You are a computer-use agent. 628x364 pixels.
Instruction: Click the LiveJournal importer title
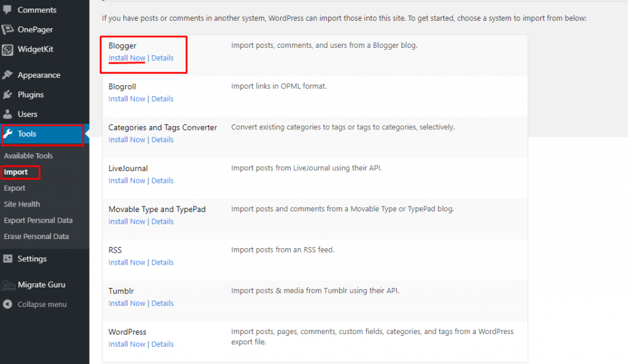[128, 169]
